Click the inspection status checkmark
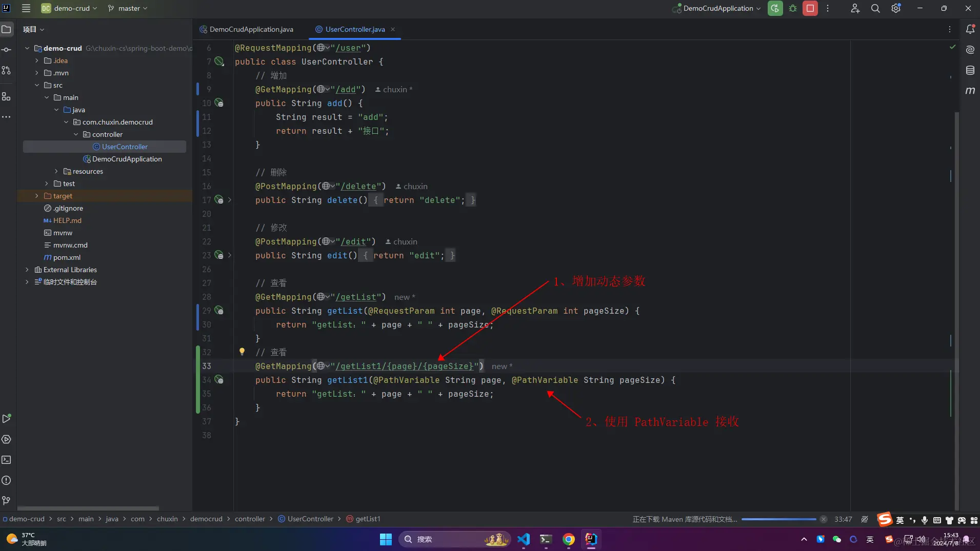The image size is (980, 551). click(952, 47)
